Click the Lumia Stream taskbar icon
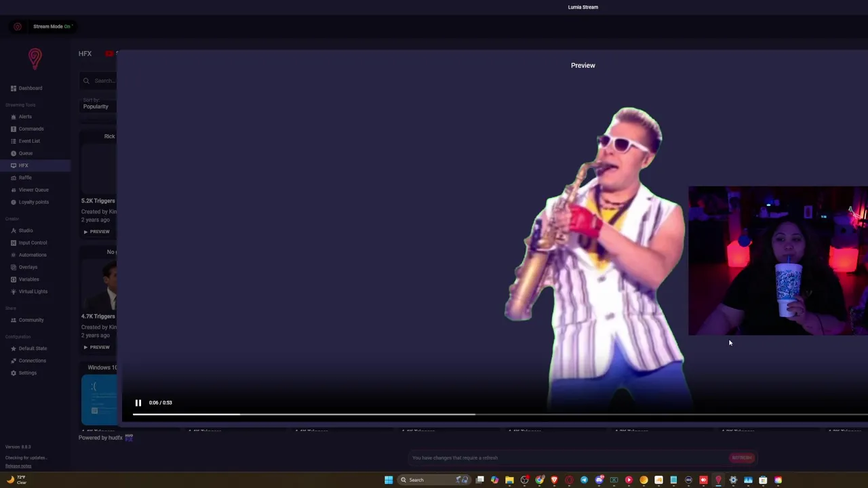Image resolution: width=868 pixels, height=488 pixels. tap(718, 480)
